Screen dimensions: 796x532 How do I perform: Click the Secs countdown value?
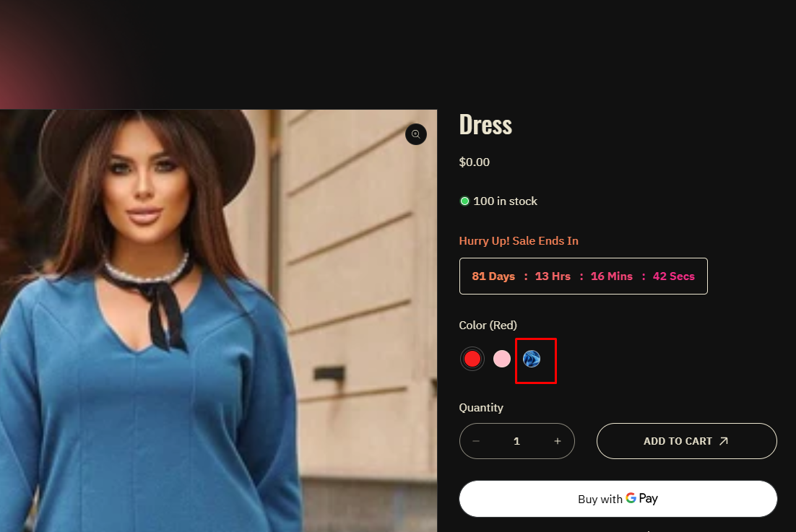674,276
